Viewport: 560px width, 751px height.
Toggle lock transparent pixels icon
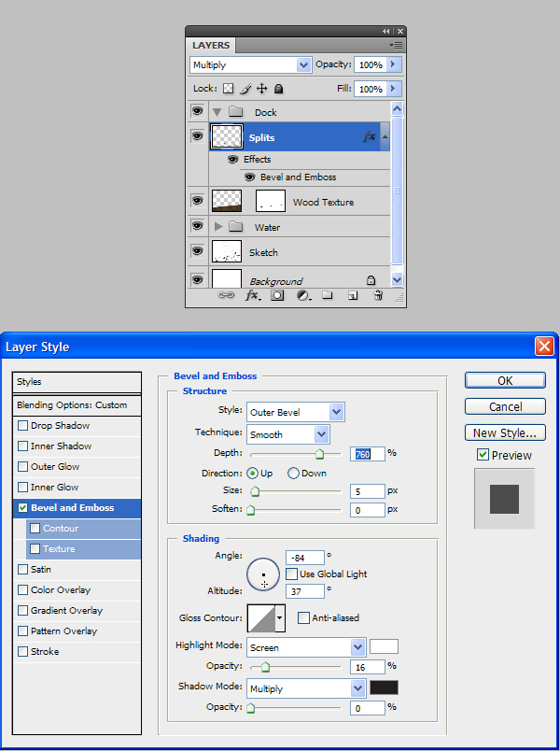[x=229, y=89]
